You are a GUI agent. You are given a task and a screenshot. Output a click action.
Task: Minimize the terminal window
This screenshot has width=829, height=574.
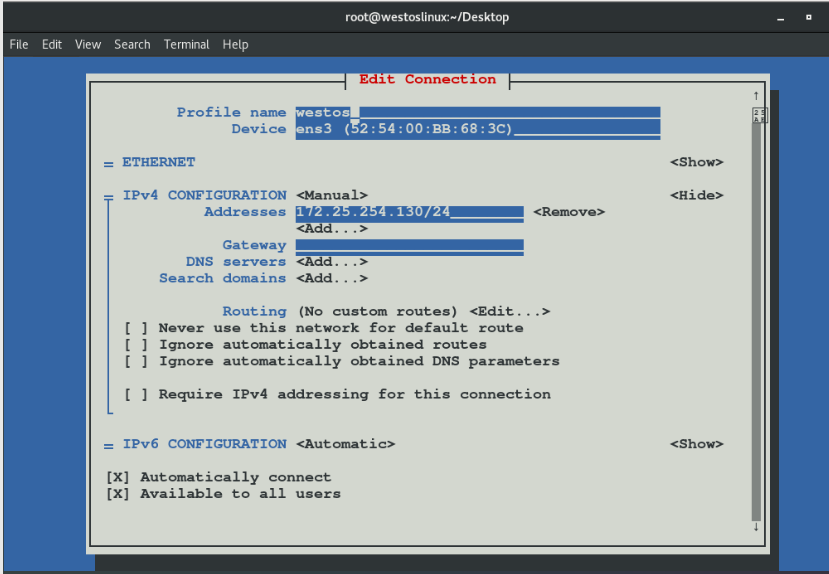(x=780, y=18)
